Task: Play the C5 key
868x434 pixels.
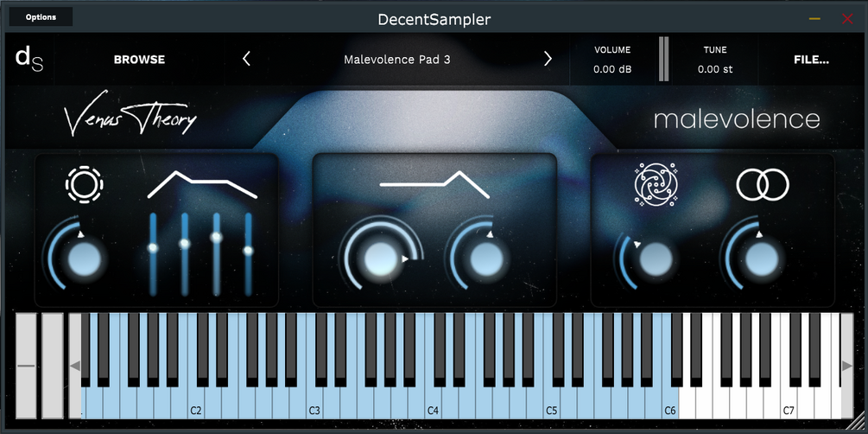Action: pos(551,403)
